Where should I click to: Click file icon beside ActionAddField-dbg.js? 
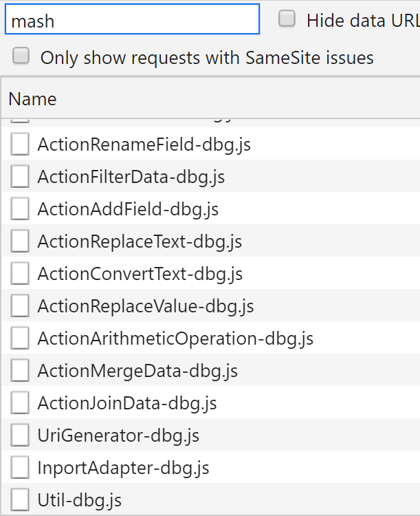[x=21, y=209]
